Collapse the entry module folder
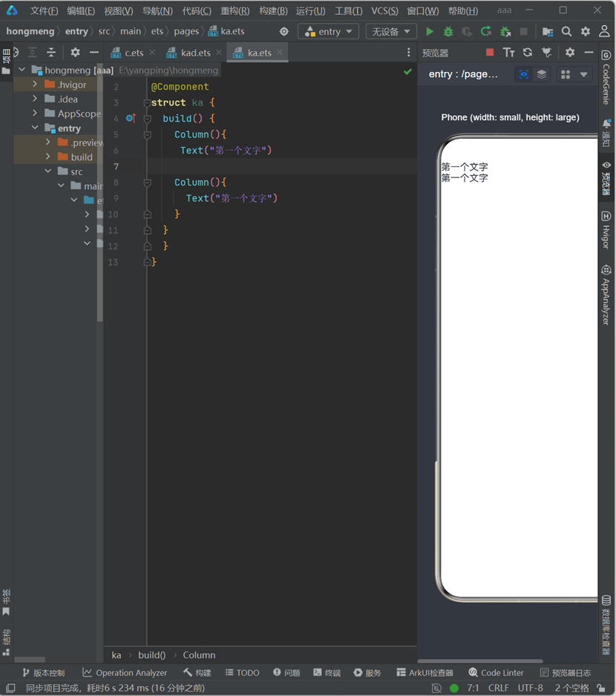This screenshot has width=616, height=696. [35, 128]
